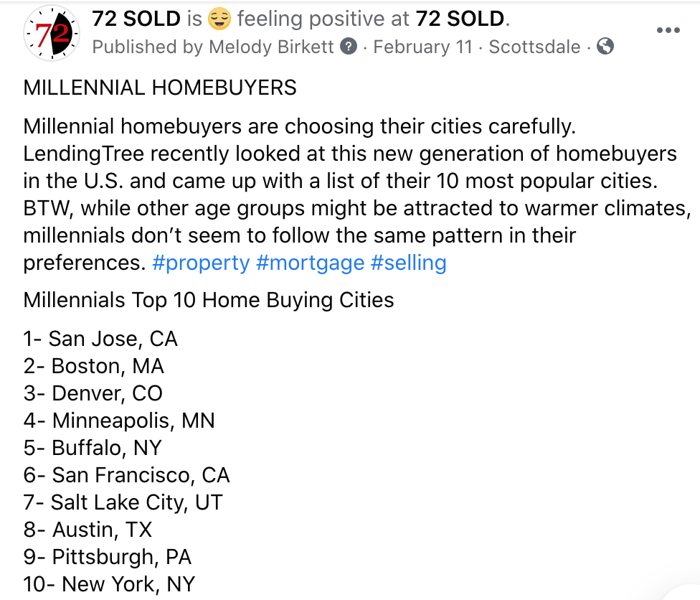Follow the #property hashtag

pos(201,263)
